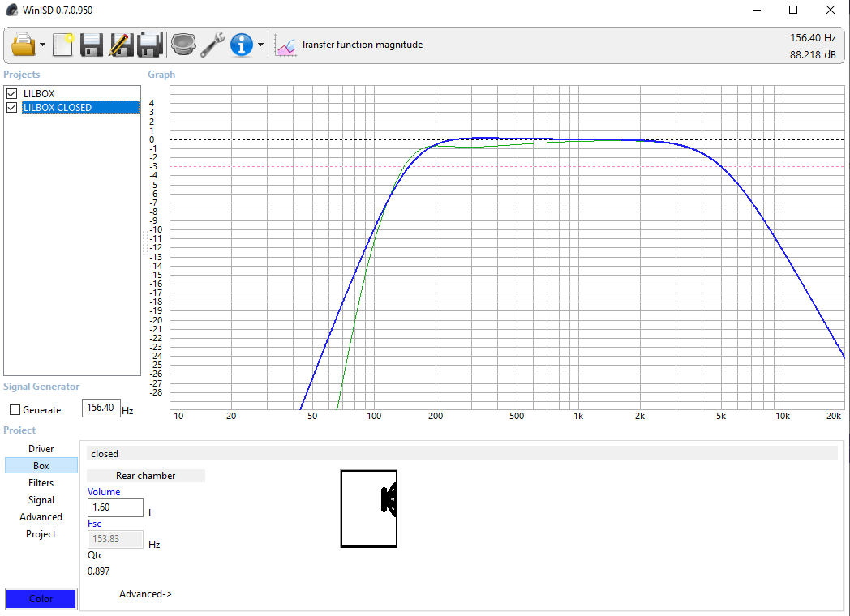The image size is (850, 616).
Task: Click the closed box diagram image
Action: pos(369,509)
